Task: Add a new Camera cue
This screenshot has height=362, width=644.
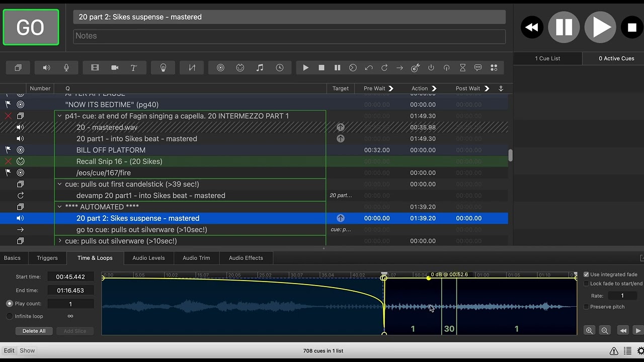Action: point(114,68)
